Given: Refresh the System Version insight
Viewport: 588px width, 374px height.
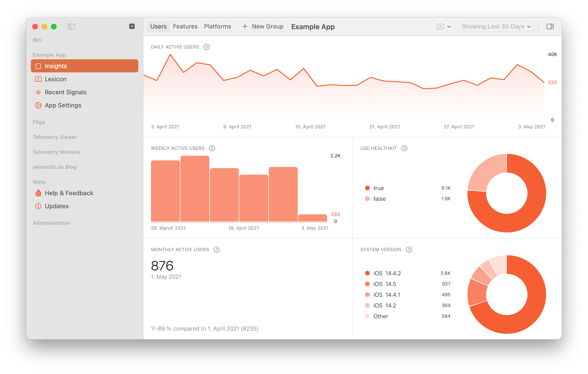Looking at the screenshot, I should [x=409, y=250].
